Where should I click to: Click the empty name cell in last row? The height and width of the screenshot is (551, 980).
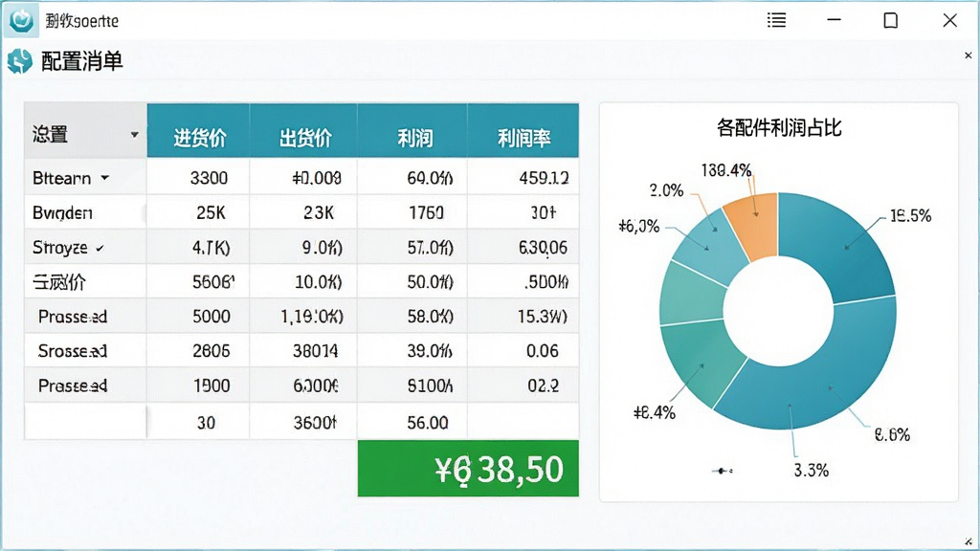pyautogui.click(x=85, y=422)
